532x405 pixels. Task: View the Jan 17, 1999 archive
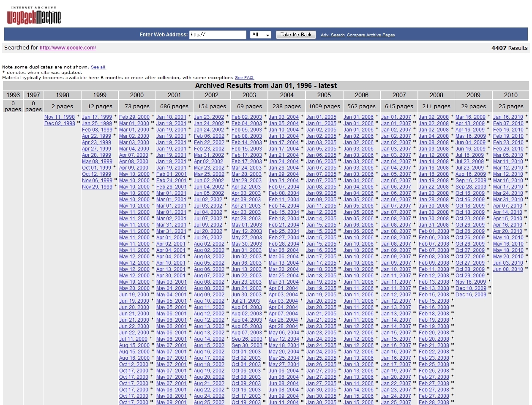pyautogui.click(x=97, y=117)
